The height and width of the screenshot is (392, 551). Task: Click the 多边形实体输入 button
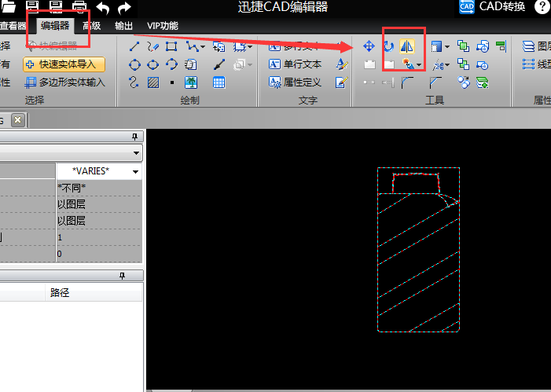(64, 82)
